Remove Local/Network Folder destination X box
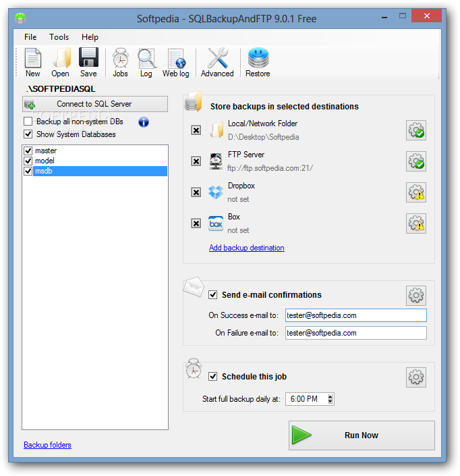This screenshot has width=460, height=476. 196,130
